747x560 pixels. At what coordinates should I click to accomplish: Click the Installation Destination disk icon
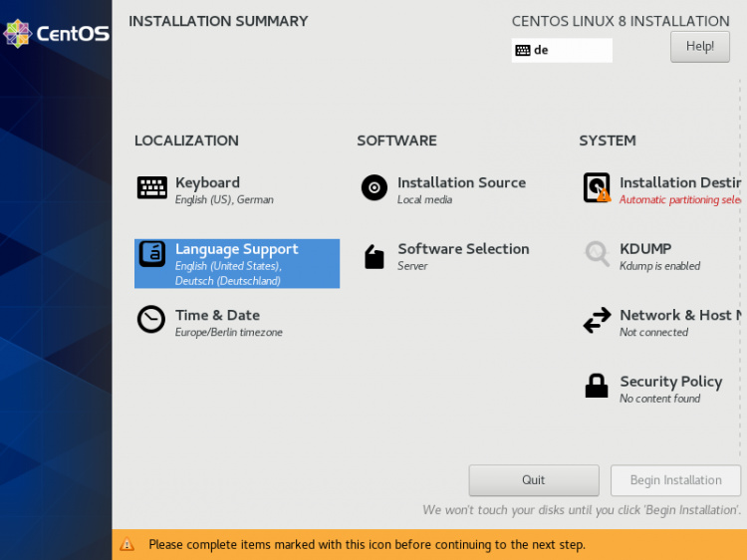(597, 188)
